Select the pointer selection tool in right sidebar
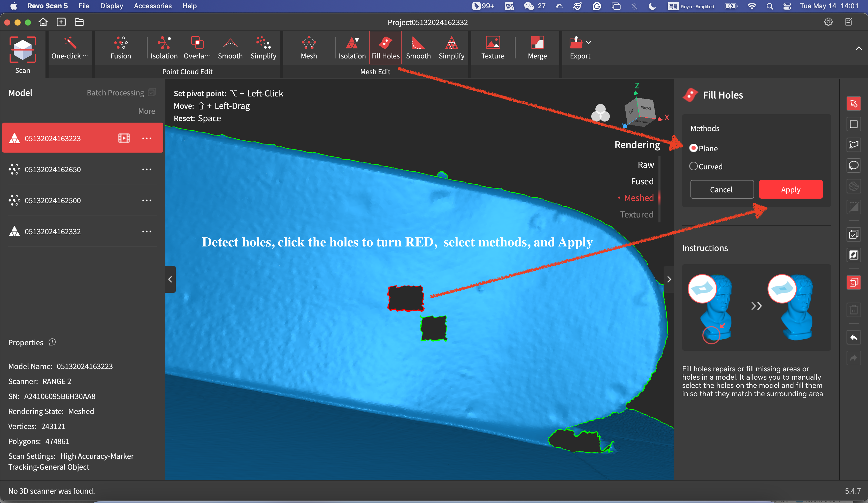The height and width of the screenshot is (503, 868). (x=854, y=103)
